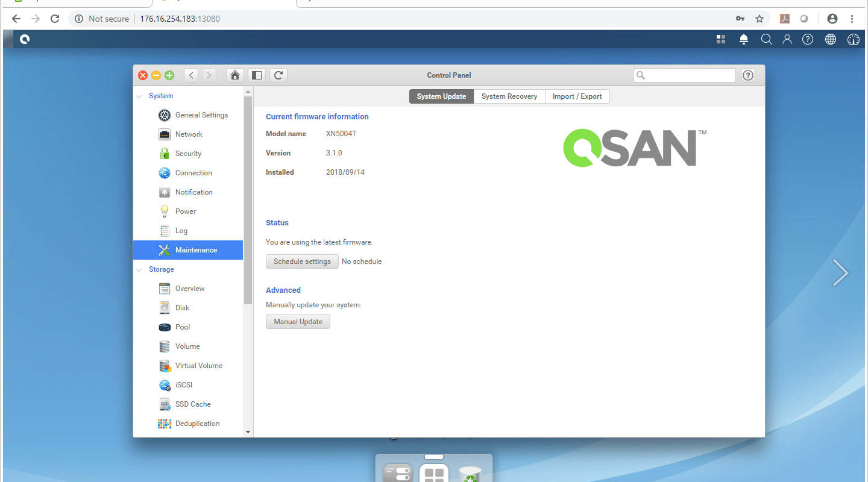Switch to Import / Export tab
The image size is (868, 482).
click(x=577, y=96)
